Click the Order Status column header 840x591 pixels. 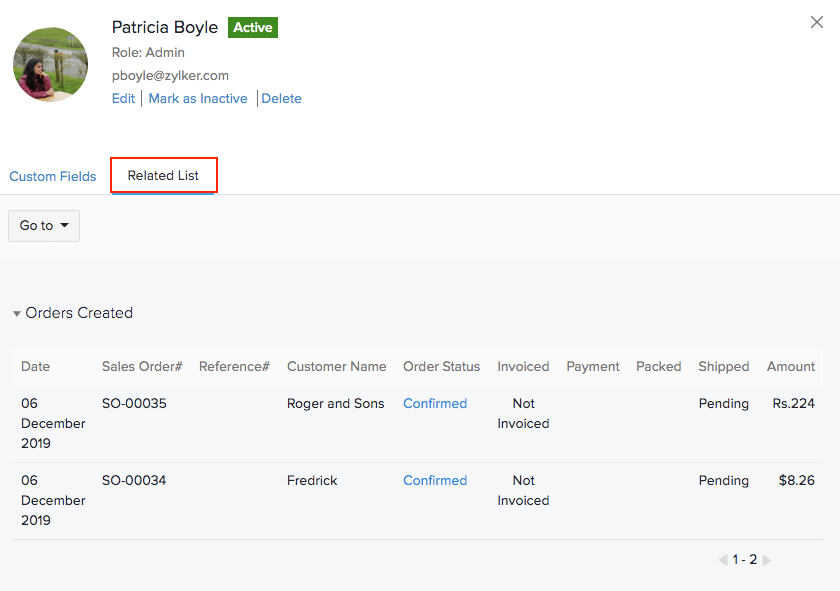(441, 367)
